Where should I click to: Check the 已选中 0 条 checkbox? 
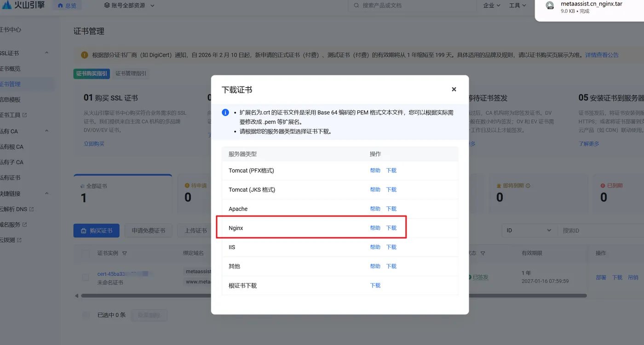click(x=85, y=315)
